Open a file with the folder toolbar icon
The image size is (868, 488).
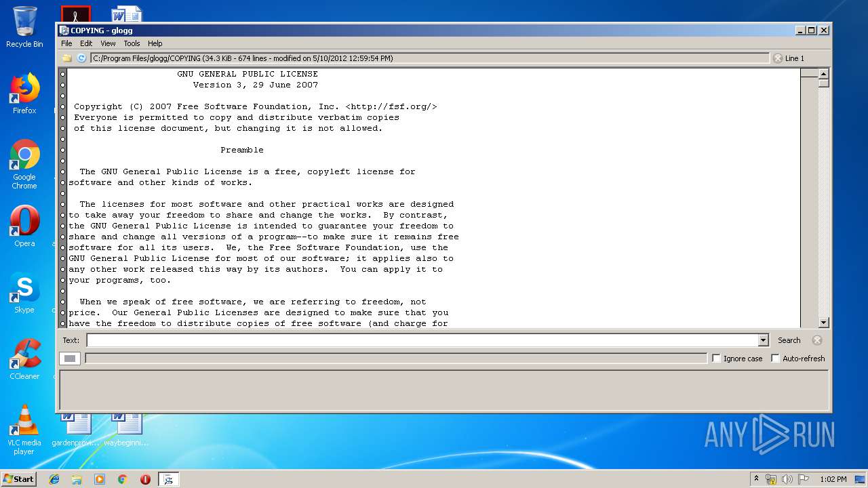(67, 58)
